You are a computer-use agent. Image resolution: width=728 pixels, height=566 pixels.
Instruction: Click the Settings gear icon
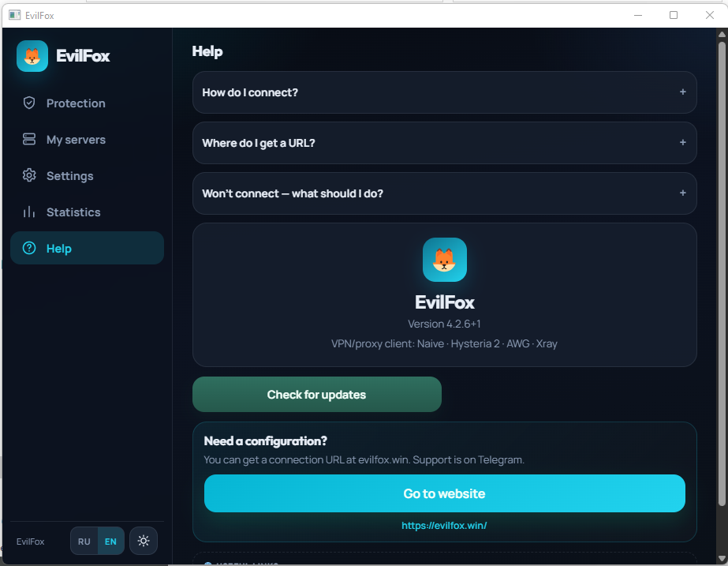coord(29,175)
